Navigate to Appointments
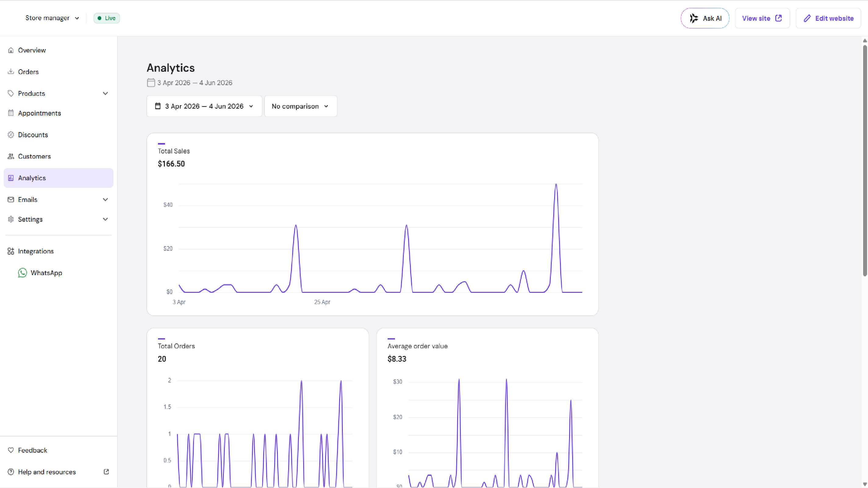This screenshot has height=488, width=868. [x=59, y=113]
